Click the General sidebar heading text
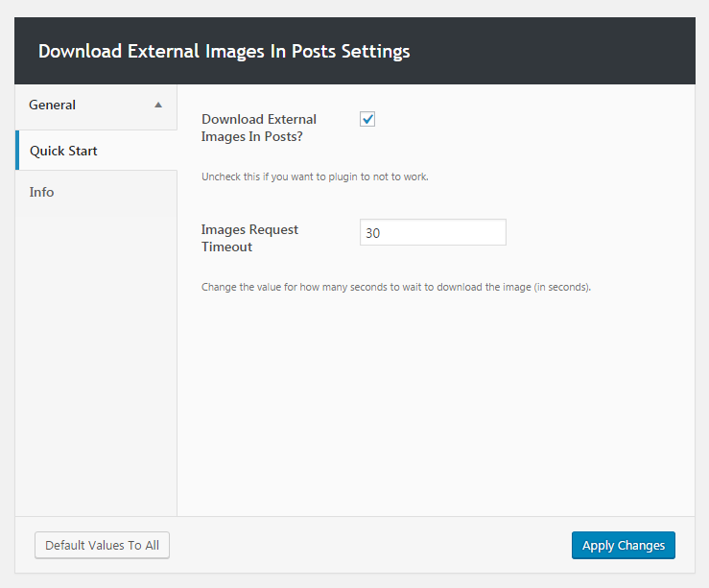Image resolution: width=709 pixels, height=588 pixels. [x=53, y=105]
